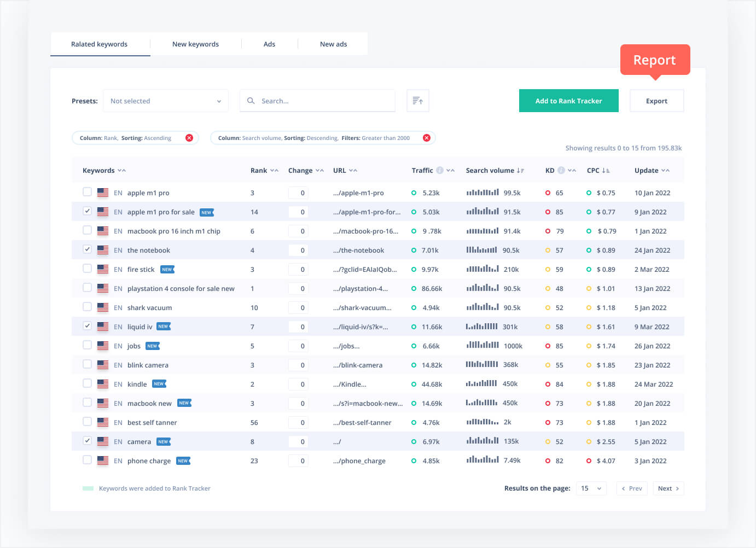
Task: Remove the Search volume filter chip
Action: (x=427, y=138)
